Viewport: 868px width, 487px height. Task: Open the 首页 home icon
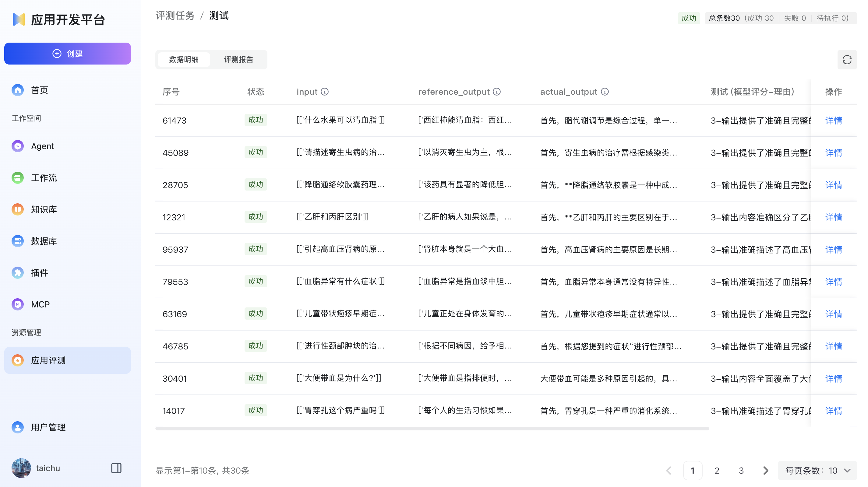point(17,90)
